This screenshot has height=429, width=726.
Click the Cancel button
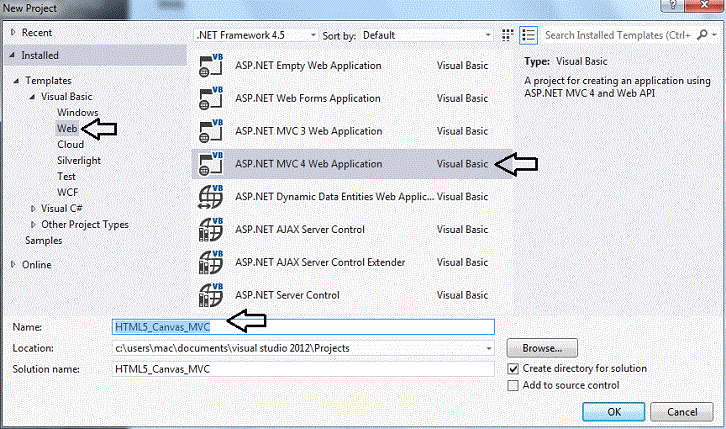click(x=682, y=411)
